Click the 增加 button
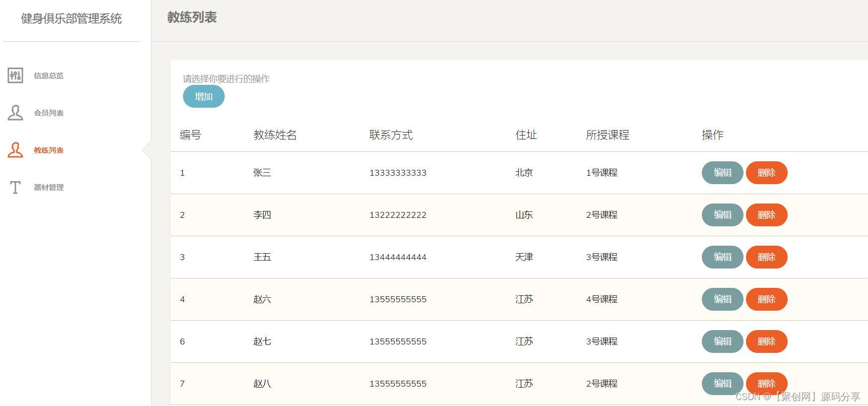868x406 pixels. click(x=204, y=96)
